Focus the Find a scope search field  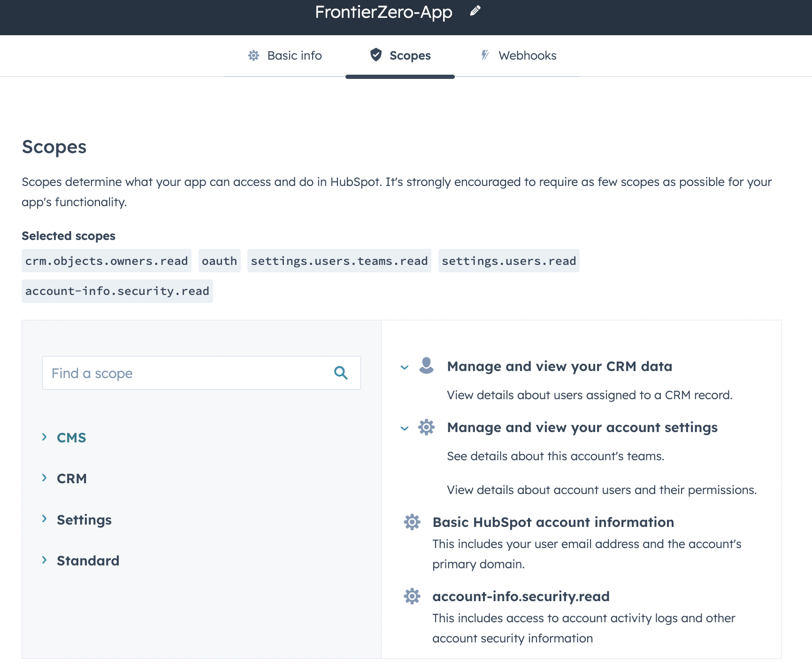click(185, 373)
